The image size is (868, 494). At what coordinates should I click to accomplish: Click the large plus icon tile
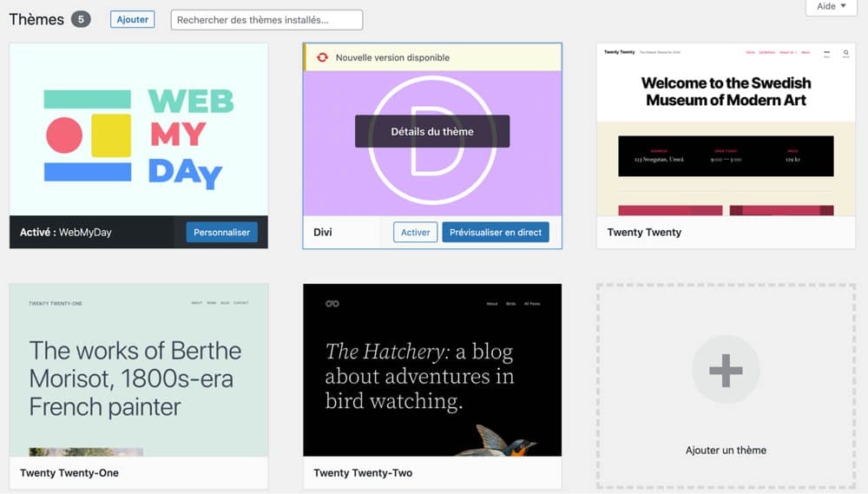[726, 371]
